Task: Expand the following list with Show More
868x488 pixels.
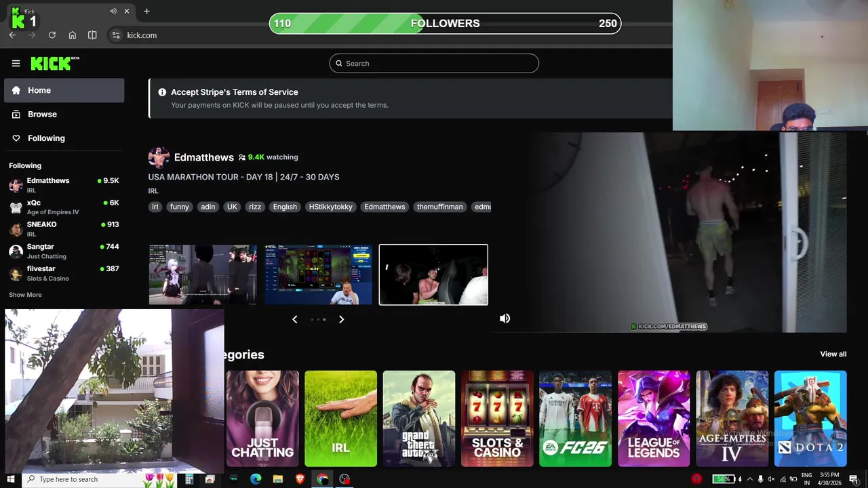Action: (x=25, y=295)
